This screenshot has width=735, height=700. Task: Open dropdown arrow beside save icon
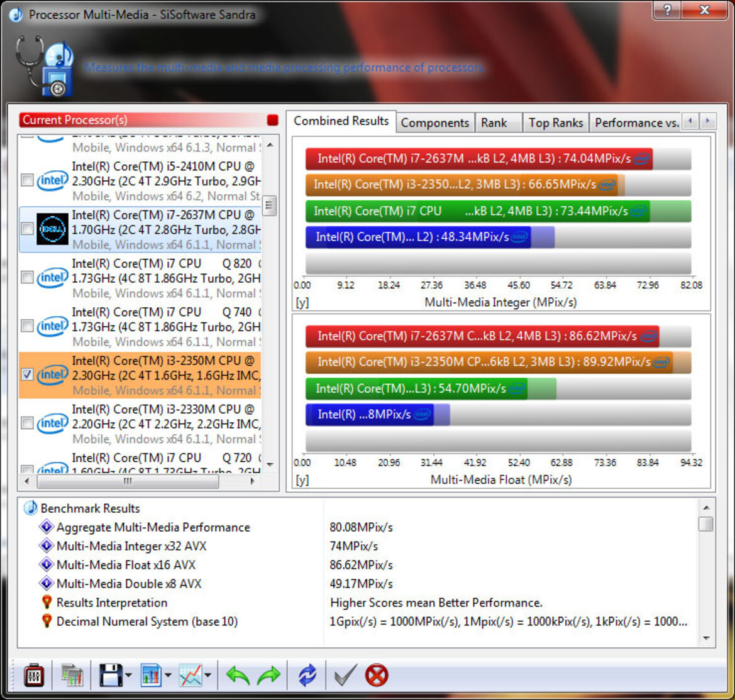[x=128, y=675]
